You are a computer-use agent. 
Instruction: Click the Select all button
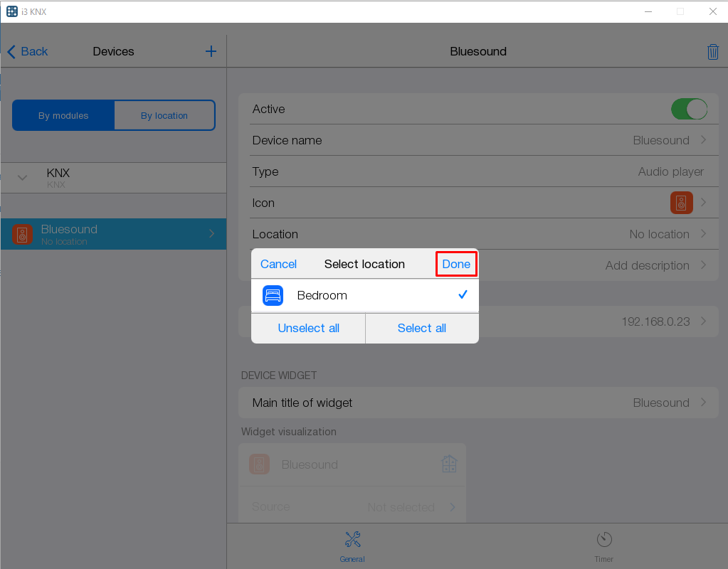pyautogui.click(x=421, y=328)
